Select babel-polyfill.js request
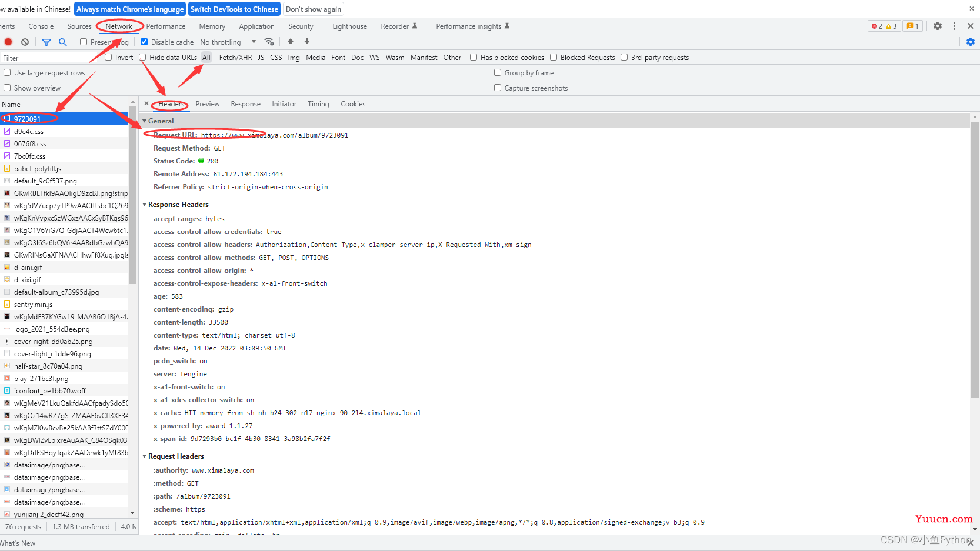Image resolution: width=980 pixels, height=551 pixels. coord(64,168)
